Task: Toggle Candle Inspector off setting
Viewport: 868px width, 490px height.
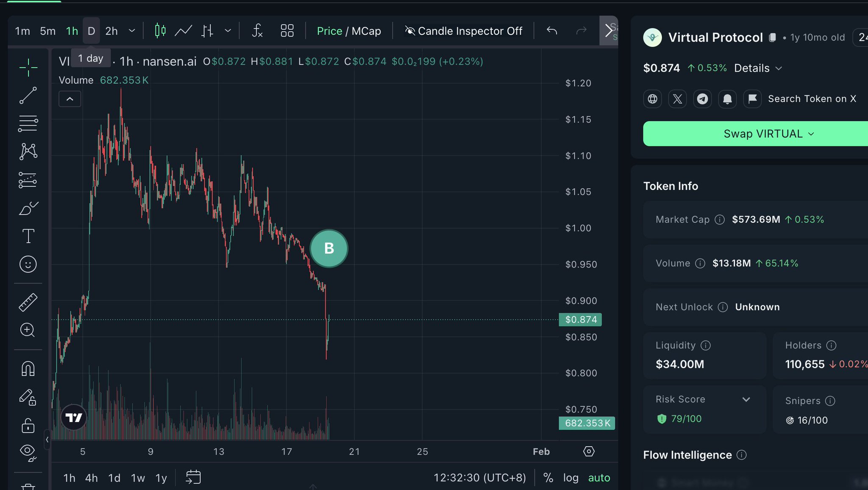Action: point(464,31)
